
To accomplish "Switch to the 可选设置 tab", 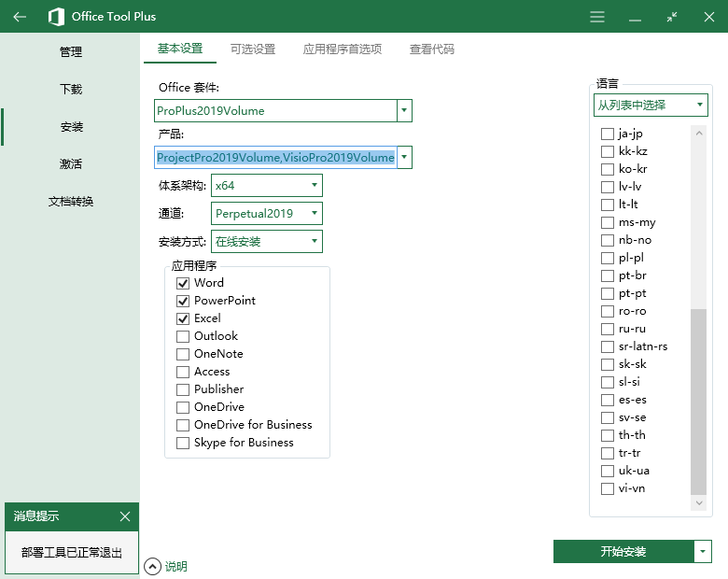I will pos(253,49).
